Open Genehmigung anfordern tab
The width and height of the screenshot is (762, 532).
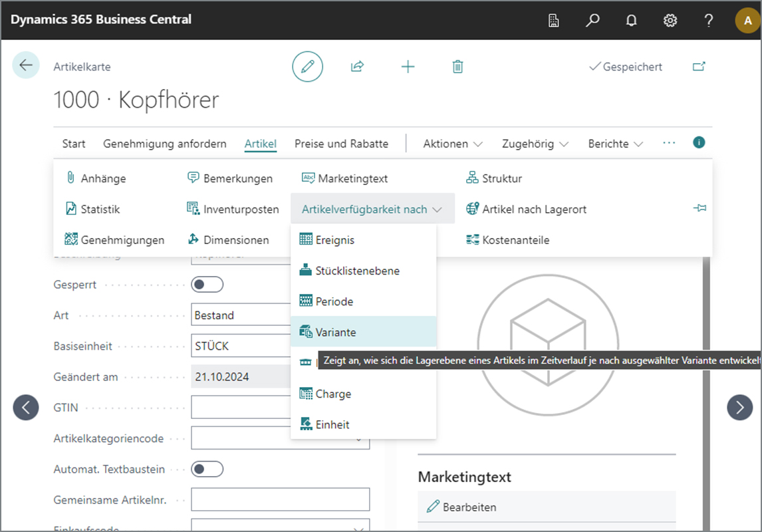point(165,144)
